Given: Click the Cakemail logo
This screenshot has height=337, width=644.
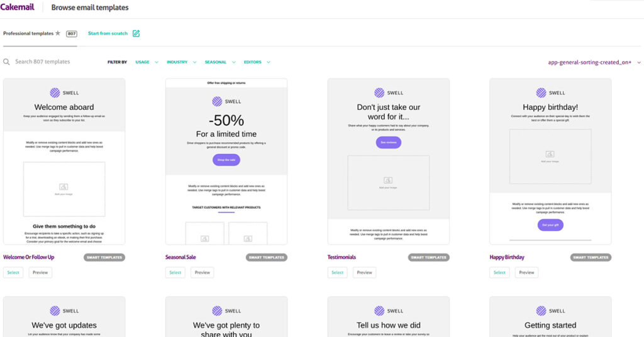Looking at the screenshot, I should (x=17, y=8).
